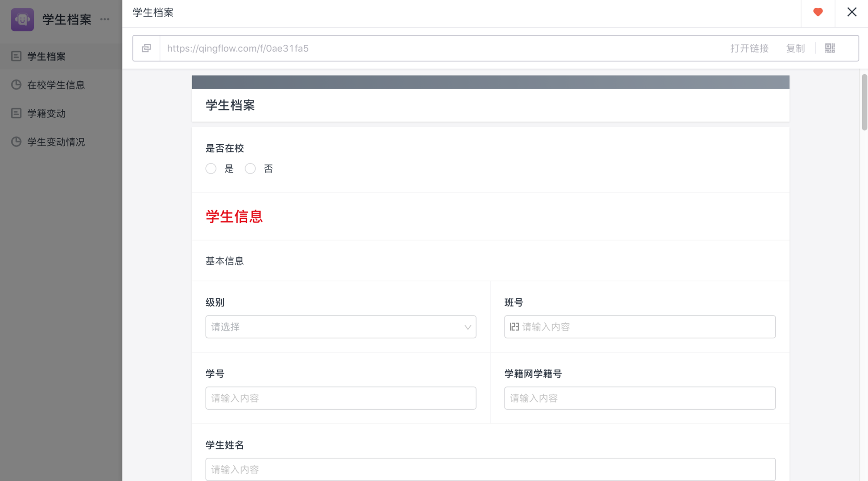Click the 复制 button to copy the link
Screen dimensions: 868x481
pos(795,48)
